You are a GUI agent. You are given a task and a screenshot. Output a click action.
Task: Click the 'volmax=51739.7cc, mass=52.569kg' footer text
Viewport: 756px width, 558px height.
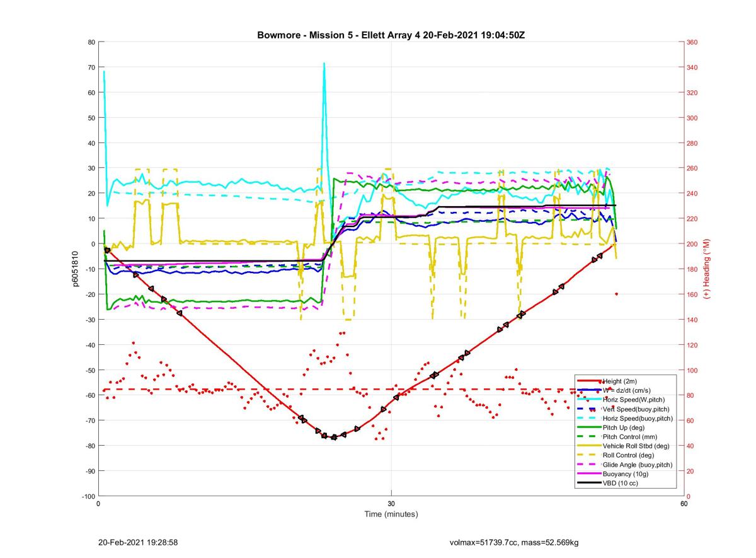(514, 542)
